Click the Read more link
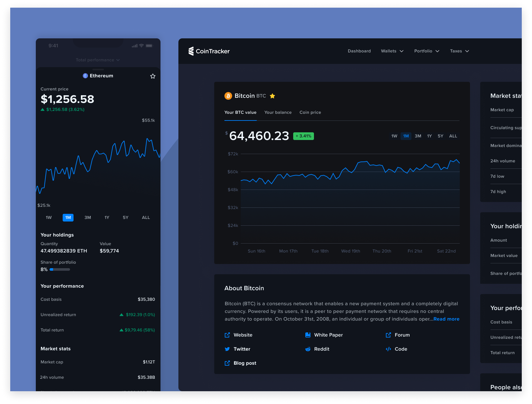 coord(446,319)
